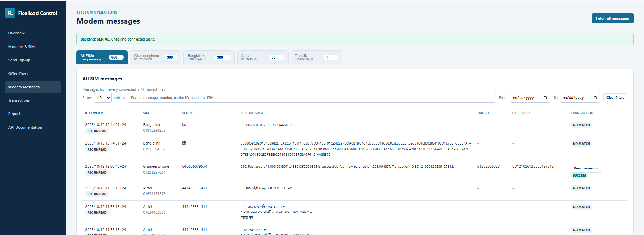Click the Fetch all messages button
Image resolution: width=644 pixels, height=235 pixels.
click(612, 18)
